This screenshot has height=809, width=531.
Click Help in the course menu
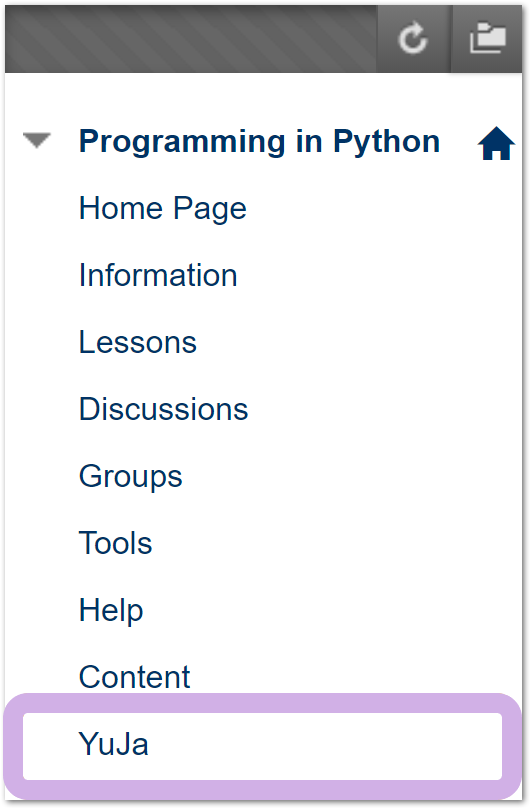111,611
